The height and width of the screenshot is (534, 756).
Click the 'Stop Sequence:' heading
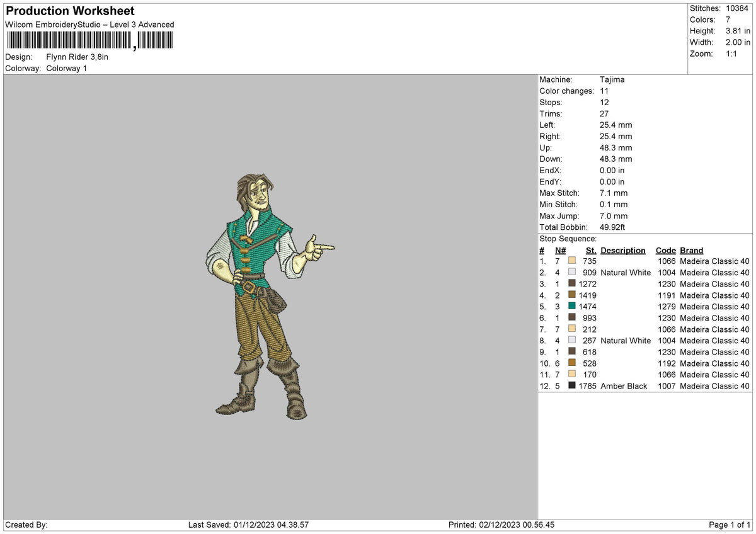[x=568, y=239]
